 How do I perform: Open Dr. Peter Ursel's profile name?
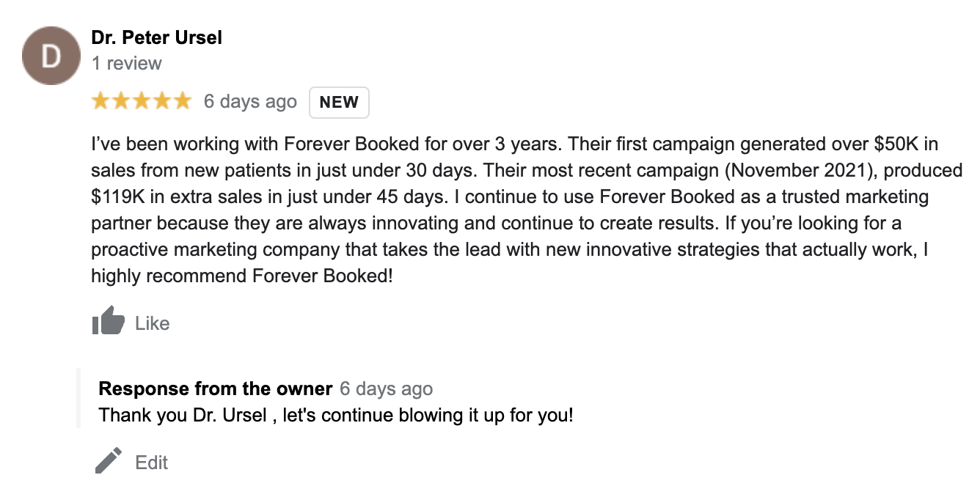point(156,37)
